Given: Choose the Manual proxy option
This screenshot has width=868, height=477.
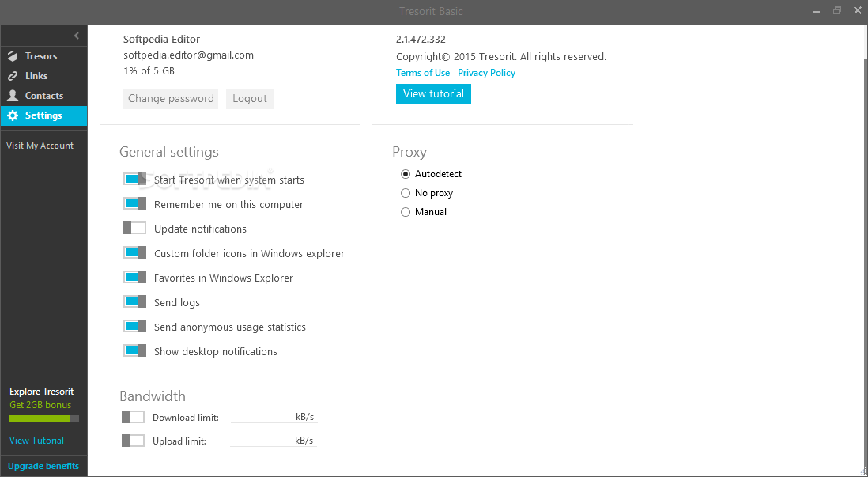Looking at the screenshot, I should click(x=406, y=212).
